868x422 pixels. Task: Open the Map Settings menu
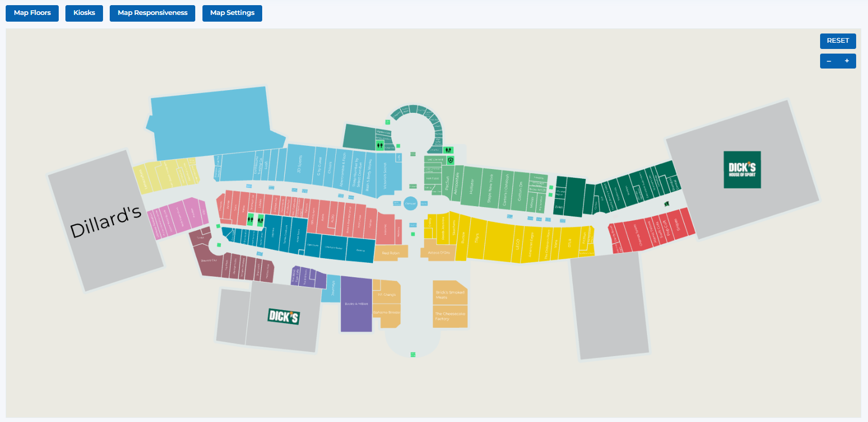pyautogui.click(x=232, y=13)
